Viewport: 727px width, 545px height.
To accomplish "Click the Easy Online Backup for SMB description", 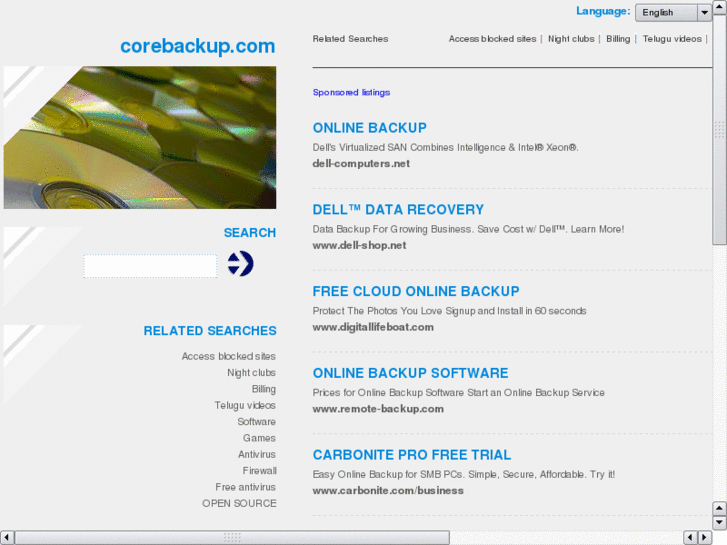I will click(464, 474).
